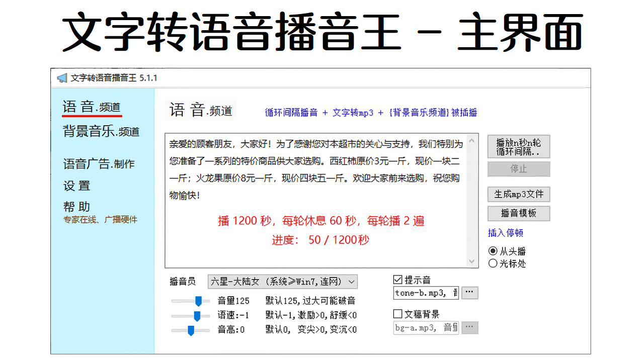Screen dimensions: 644x362
Task: Open the 播音模板 templates
Action: (x=519, y=213)
